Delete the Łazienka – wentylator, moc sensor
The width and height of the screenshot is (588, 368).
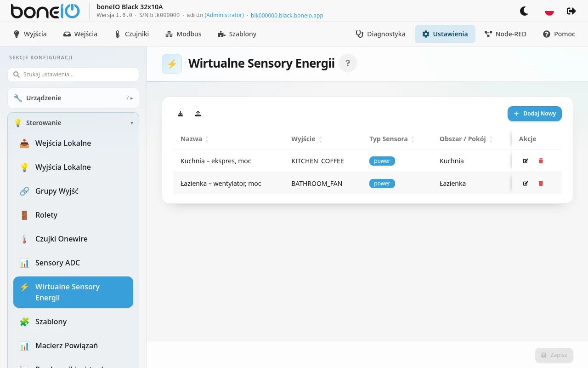541,184
